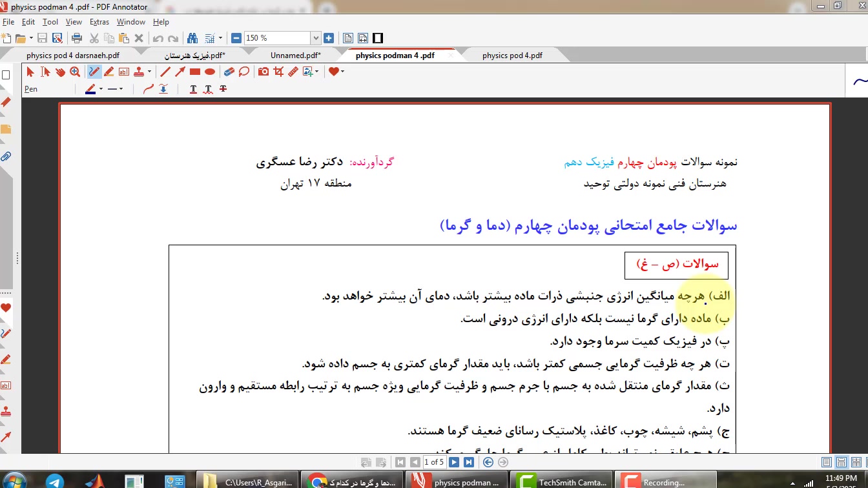Open the Extras menu
This screenshot has width=868, height=488.
(x=99, y=22)
